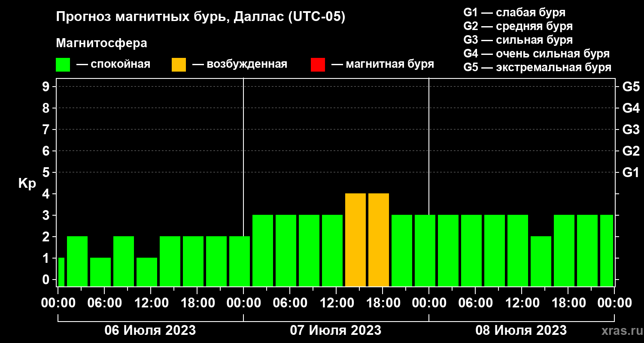
Task: Click the date label 08 Июля 2023
Action: (521, 331)
